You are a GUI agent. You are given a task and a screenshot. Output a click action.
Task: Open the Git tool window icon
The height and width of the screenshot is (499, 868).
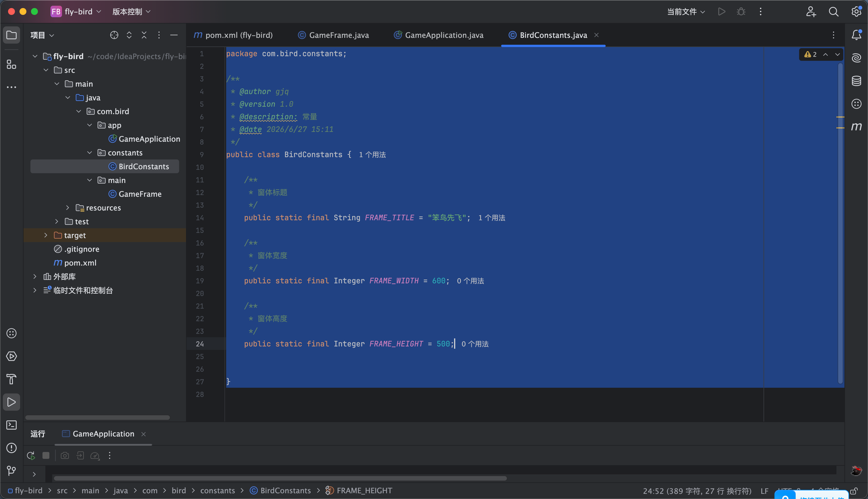point(11,471)
